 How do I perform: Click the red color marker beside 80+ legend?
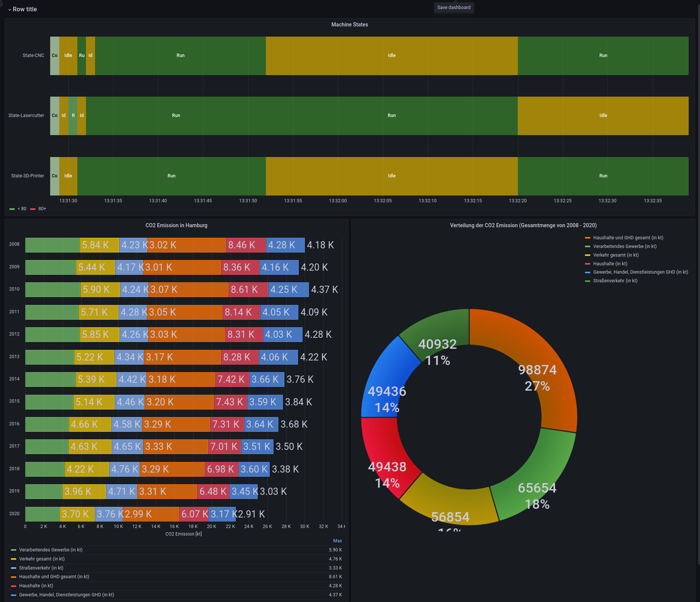33,209
